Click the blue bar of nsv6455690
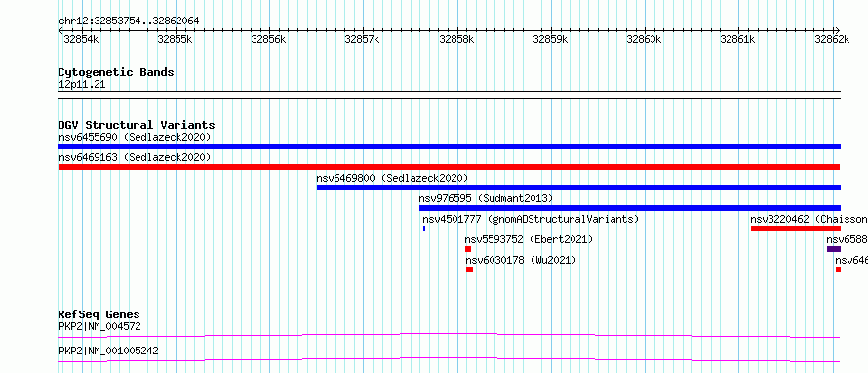Image resolution: width=868 pixels, height=373 pixels. (449, 146)
